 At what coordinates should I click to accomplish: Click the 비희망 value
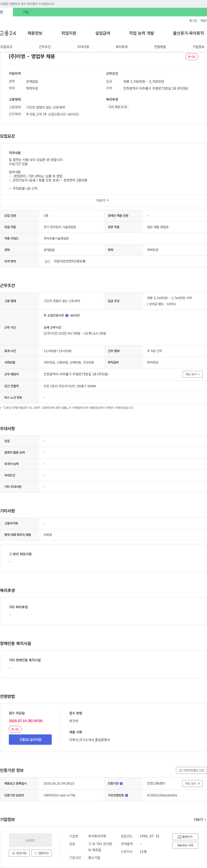coord(47,535)
